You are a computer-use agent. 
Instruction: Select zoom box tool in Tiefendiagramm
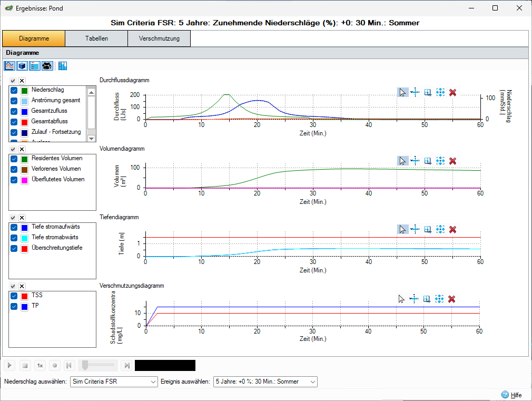click(428, 230)
